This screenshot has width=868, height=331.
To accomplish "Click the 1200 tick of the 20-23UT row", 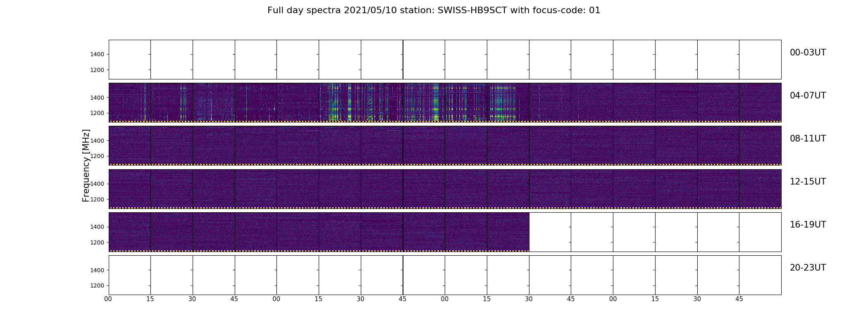I will click(97, 285).
